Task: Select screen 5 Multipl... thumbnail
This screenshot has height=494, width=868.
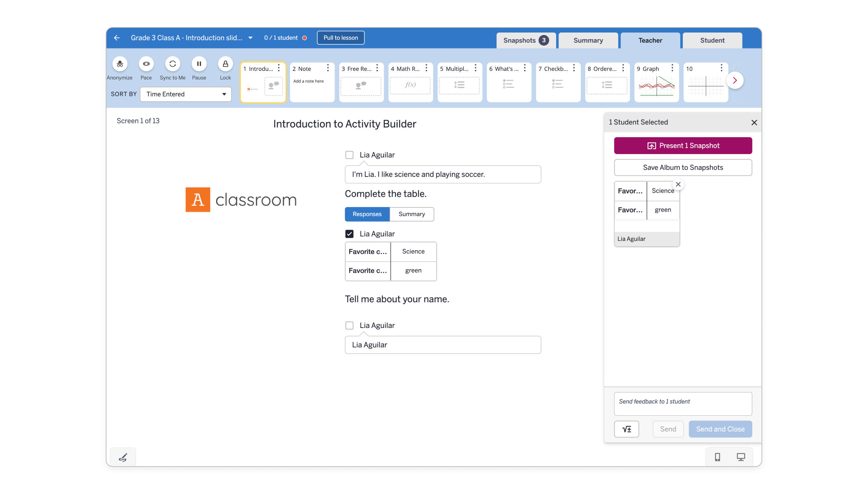Action: point(460,82)
